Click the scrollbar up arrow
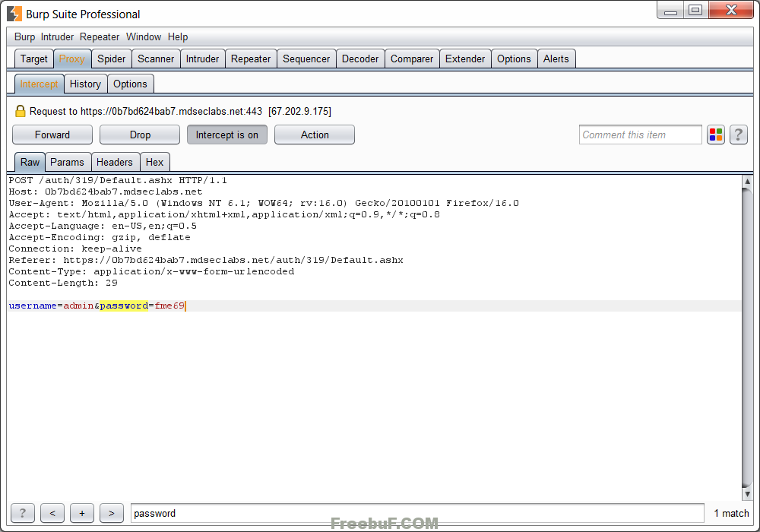The image size is (760, 532). click(747, 181)
